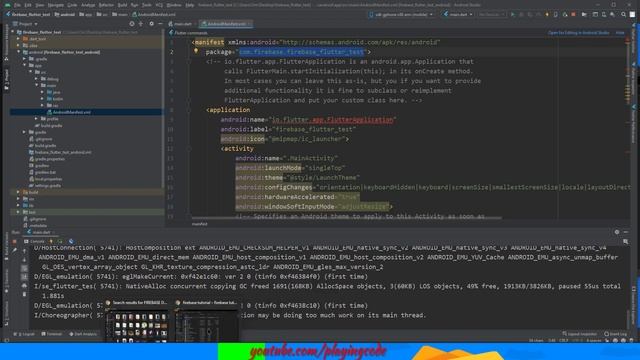Click the green Run button
Image resolution: width=640 pixels, height=360 pixels.
[x=513, y=14]
